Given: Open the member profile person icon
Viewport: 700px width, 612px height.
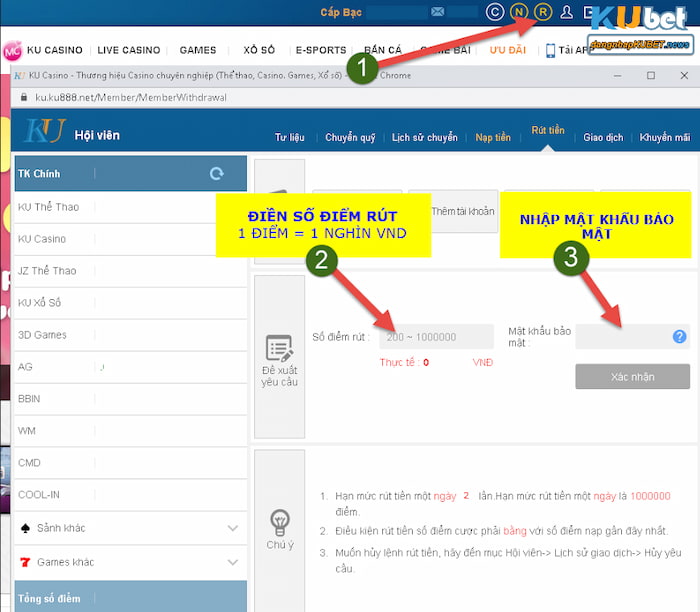Looking at the screenshot, I should (x=567, y=12).
